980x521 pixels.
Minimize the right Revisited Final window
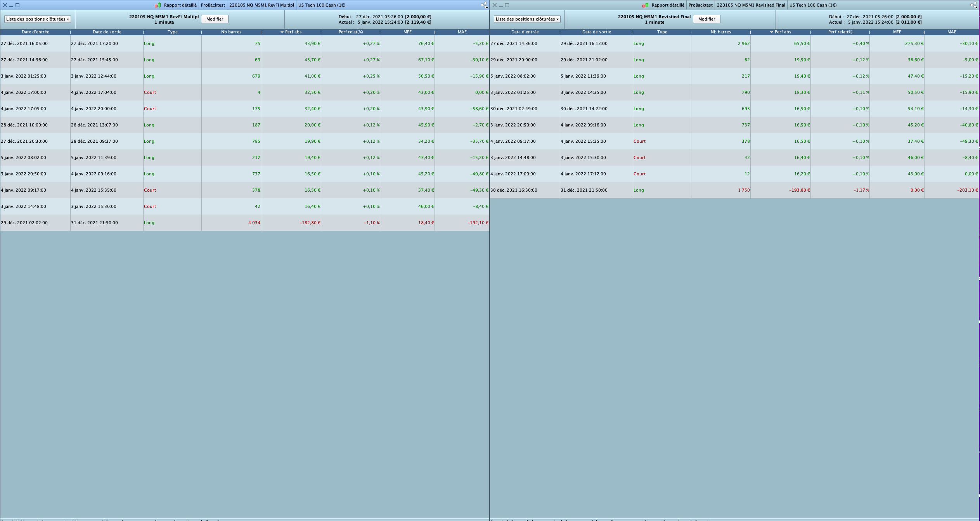click(501, 5)
